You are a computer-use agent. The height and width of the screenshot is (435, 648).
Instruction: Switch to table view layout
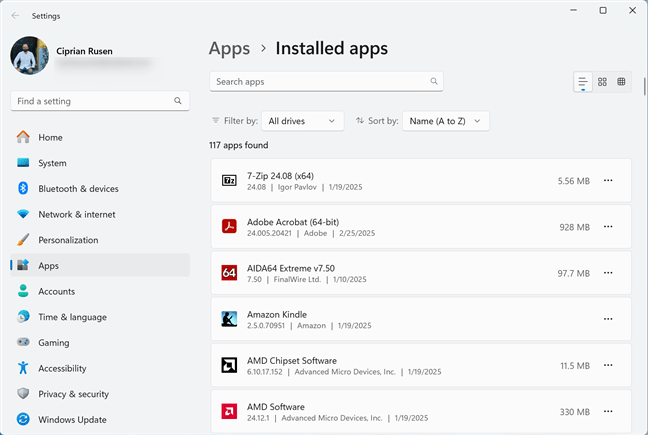(621, 82)
